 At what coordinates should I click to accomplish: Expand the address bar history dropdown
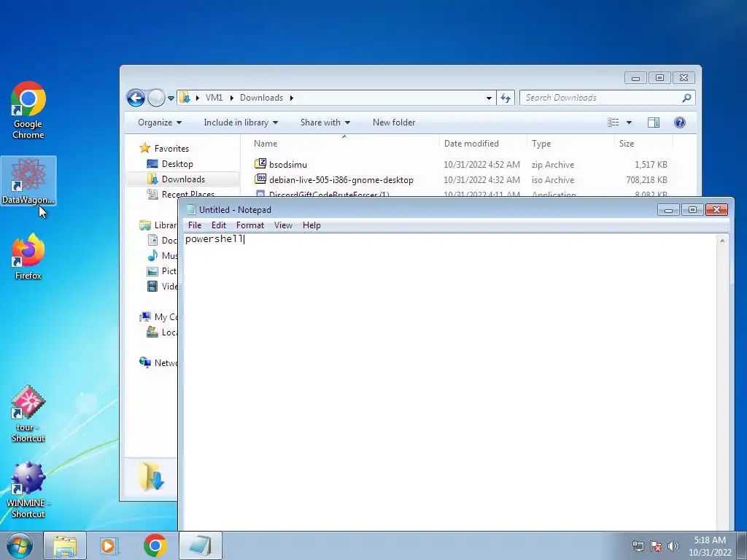489,98
